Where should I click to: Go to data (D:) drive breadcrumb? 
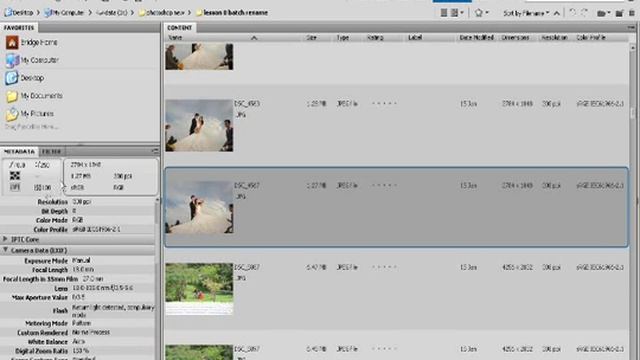112,13
